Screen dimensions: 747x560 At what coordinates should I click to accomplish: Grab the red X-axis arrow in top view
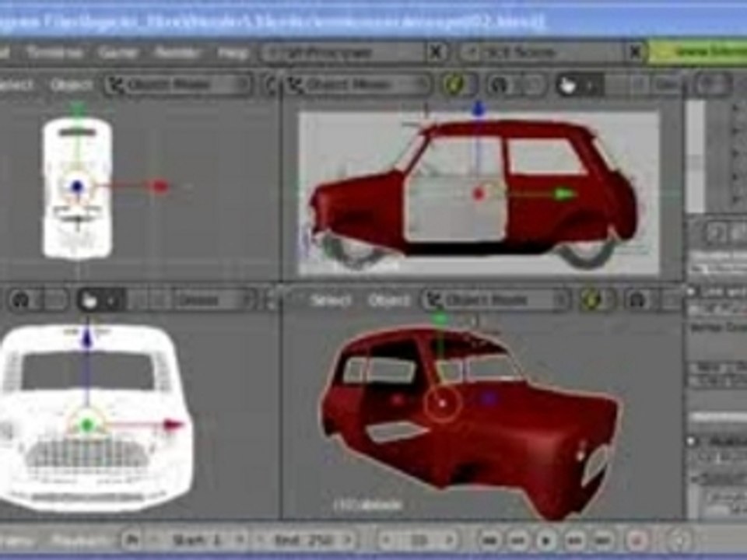click(x=160, y=186)
